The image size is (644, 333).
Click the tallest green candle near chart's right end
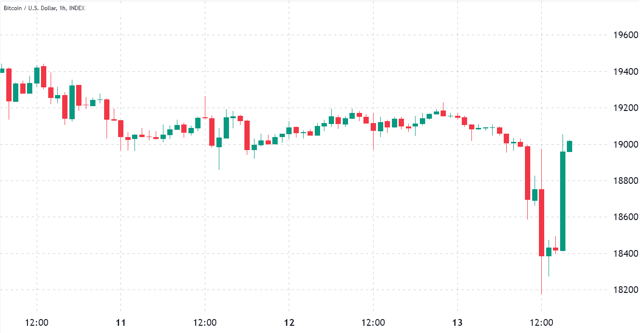(x=563, y=201)
